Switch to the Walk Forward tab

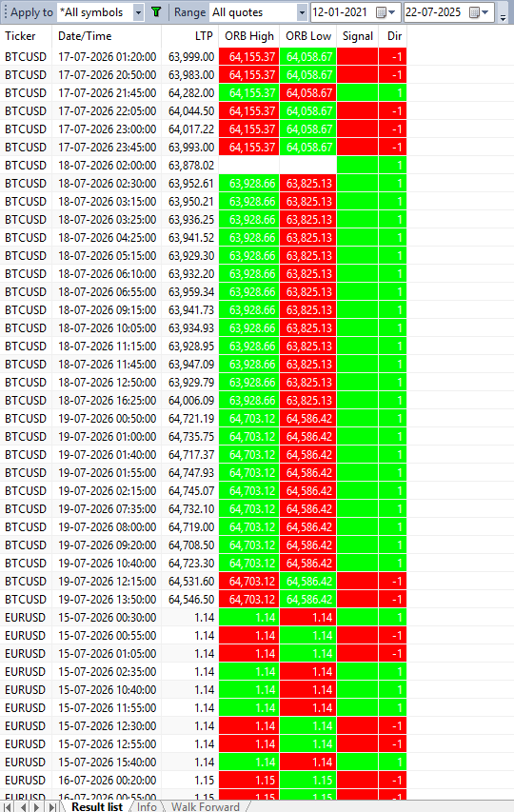206,807
